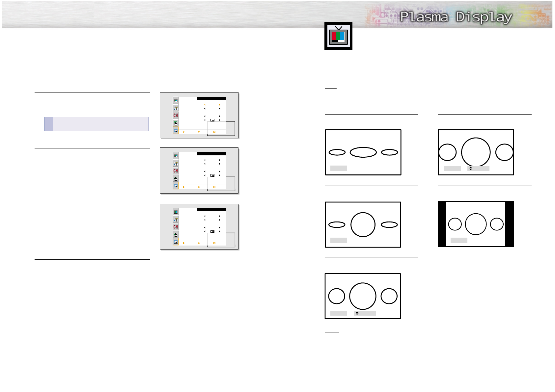The width and height of the screenshot is (555, 392).
Task: Click the small PIP position icon in the second menu
Action: point(213,175)
